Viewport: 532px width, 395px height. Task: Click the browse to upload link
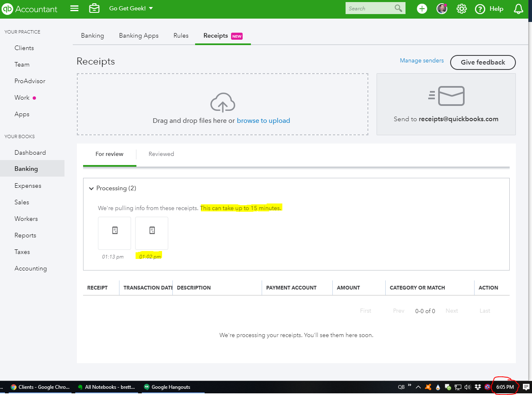tap(263, 120)
